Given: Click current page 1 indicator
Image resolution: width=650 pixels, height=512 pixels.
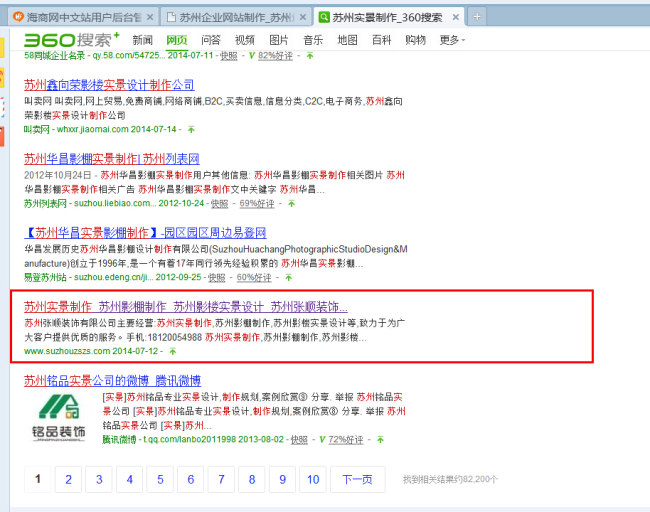Looking at the screenshot, I should coord(38,480).
